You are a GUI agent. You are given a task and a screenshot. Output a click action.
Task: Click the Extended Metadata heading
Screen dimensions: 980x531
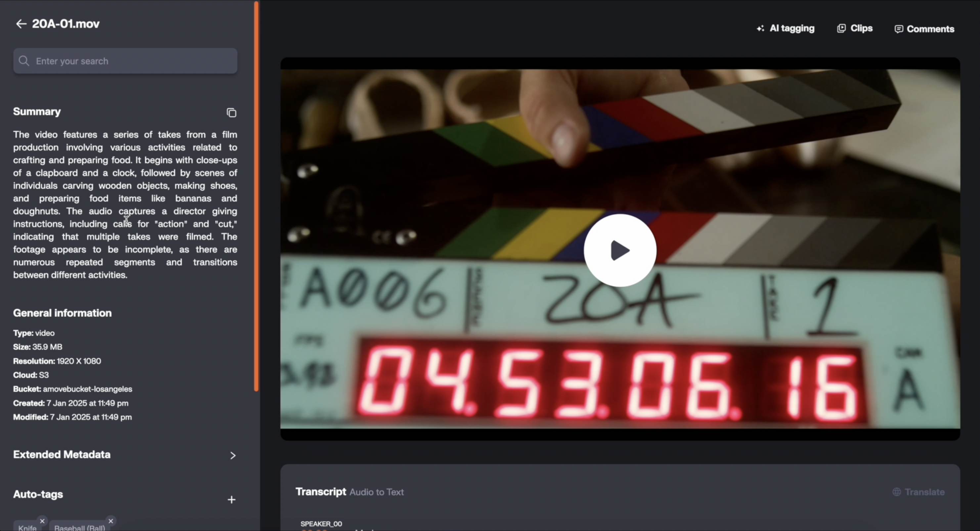click(62, 455)
